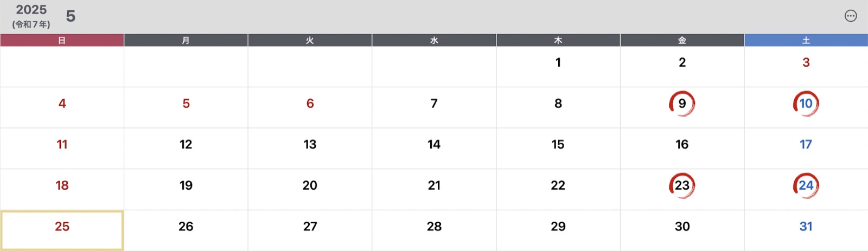Click the 水 Wednesday column header

[x=434, y=40]
